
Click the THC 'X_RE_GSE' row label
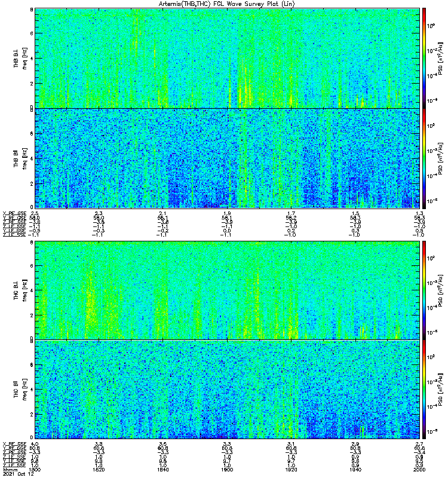click(14, 444)
